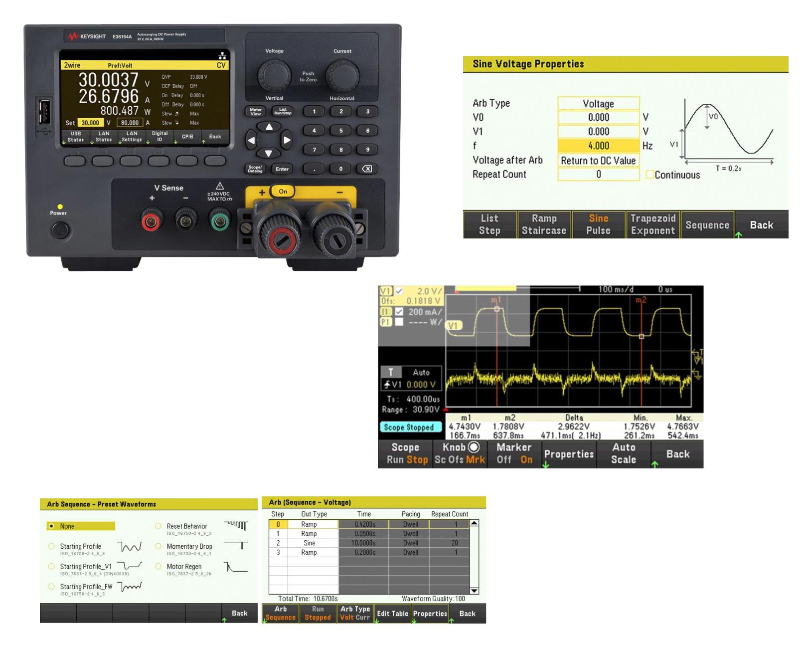Click the m2 marker on scope trace
This screenshot has height=647, width=812.
click(x=642, y=336)
